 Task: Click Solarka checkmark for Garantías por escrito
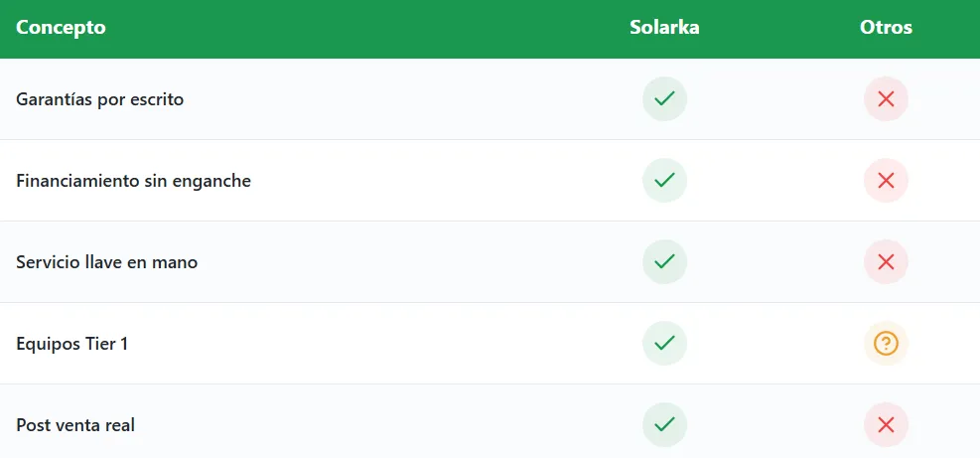pos(664,99)
